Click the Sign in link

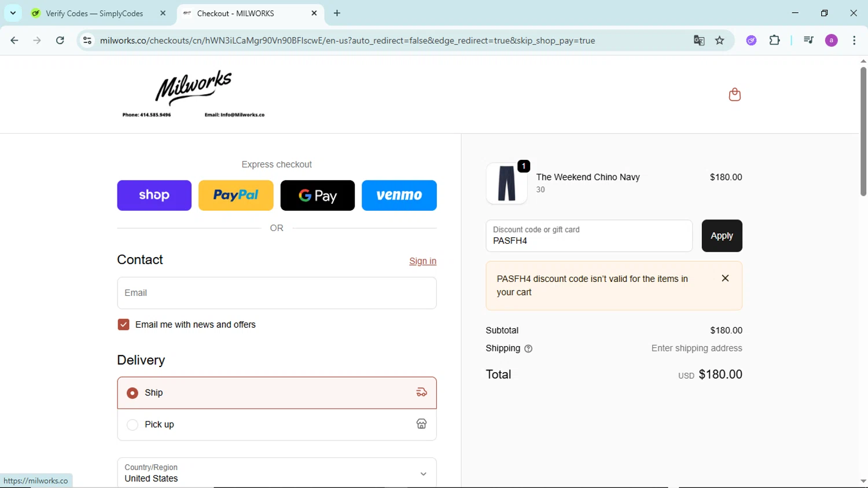coord(422,261)
